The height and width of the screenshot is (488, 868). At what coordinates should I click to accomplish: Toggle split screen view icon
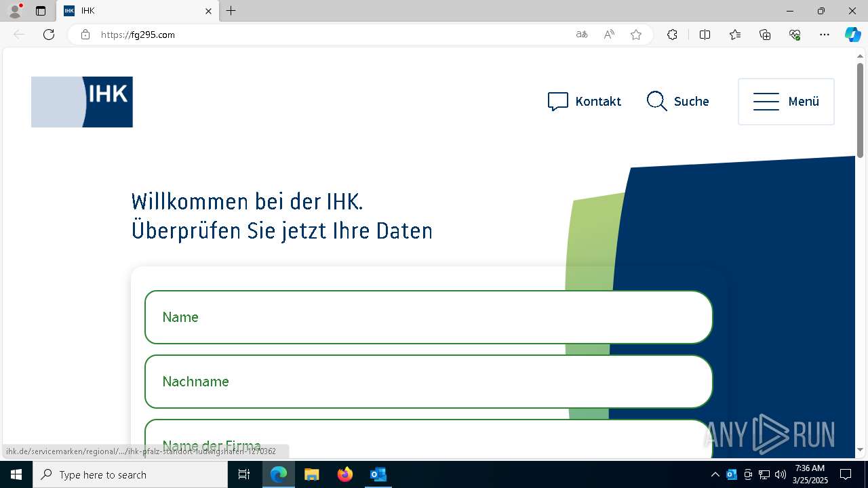click(x=705, y=35)
